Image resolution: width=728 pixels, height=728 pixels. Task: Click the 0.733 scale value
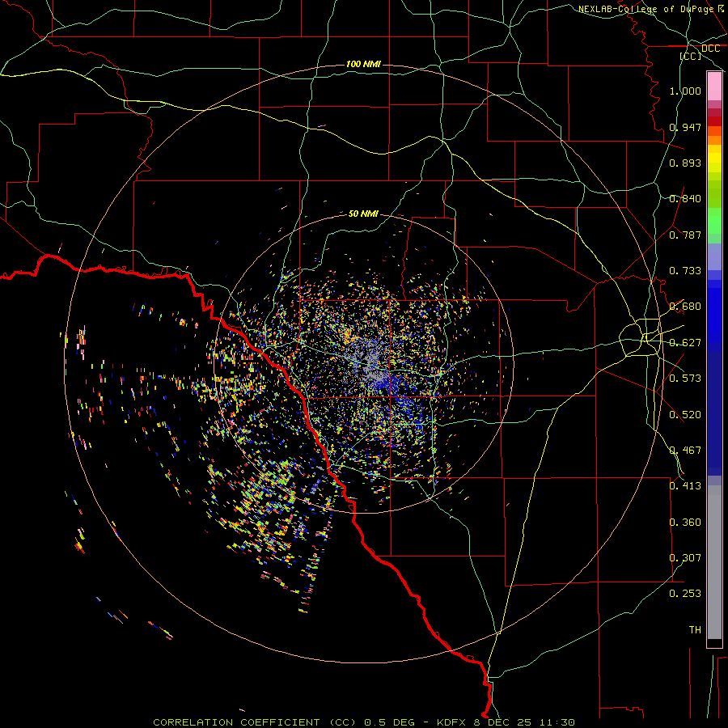(685, 271)
